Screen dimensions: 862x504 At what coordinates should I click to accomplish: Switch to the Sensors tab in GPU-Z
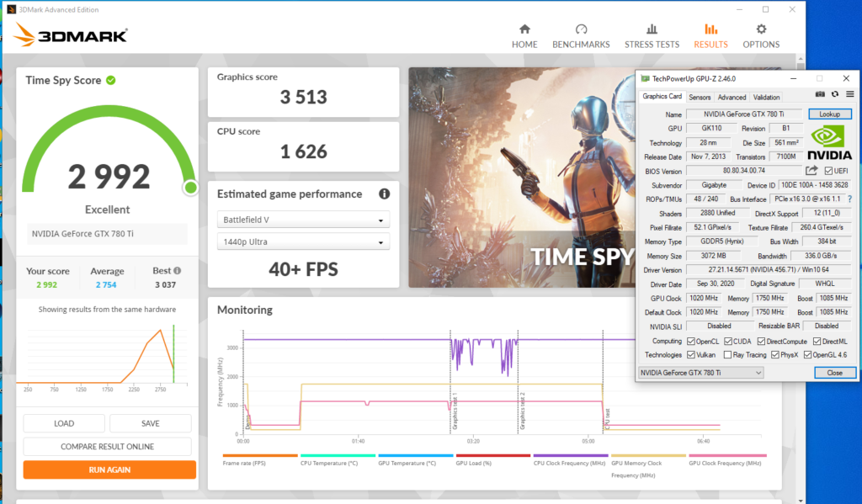point(700,98)
